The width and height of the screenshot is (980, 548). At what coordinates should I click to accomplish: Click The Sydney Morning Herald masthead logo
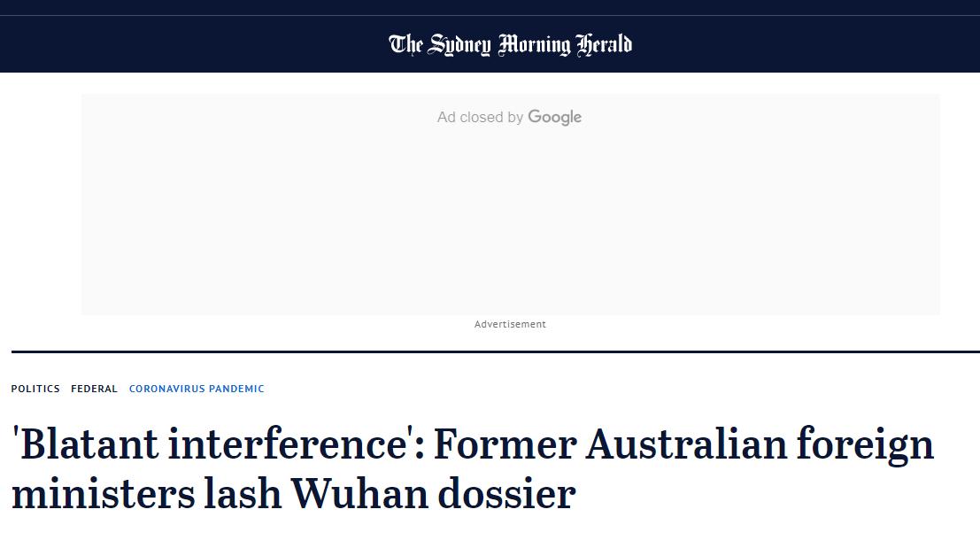(x=510, y=44)
